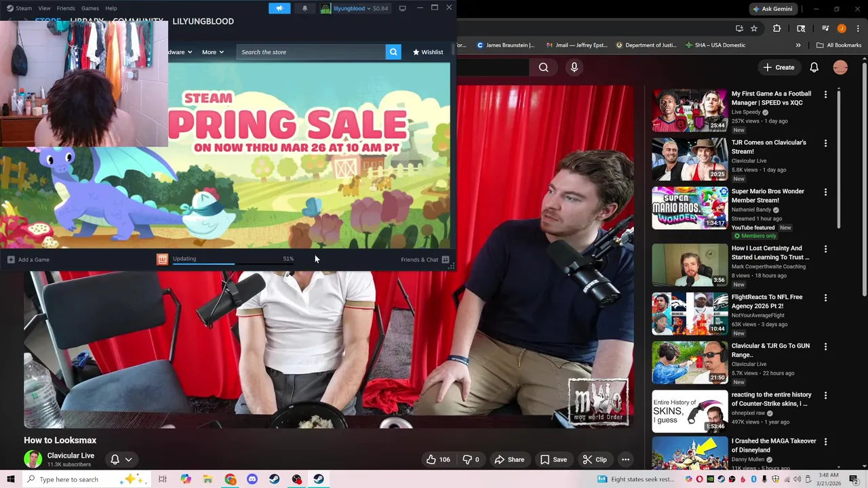Open options for 'How I Lost Certainty' video

pyautogui.click(x=825, y=249)
